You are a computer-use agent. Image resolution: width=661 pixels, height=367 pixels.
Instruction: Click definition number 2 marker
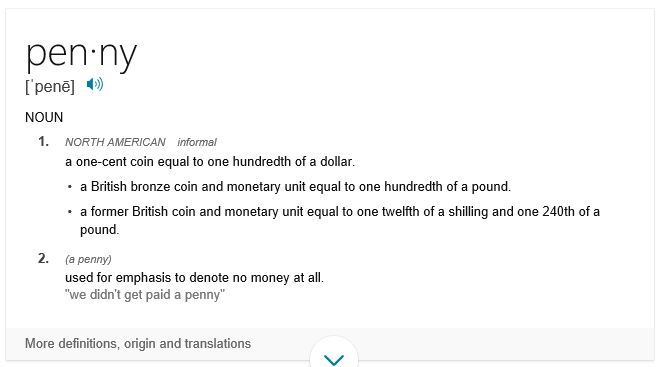43,258
